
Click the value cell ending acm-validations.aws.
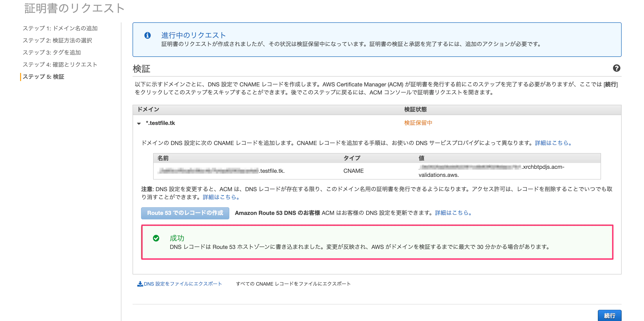point(491,171)
